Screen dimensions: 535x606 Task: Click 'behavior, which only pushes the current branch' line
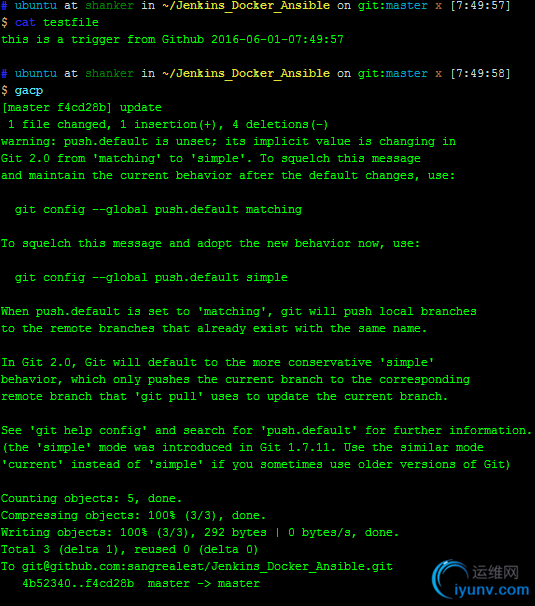click(235, 380)
